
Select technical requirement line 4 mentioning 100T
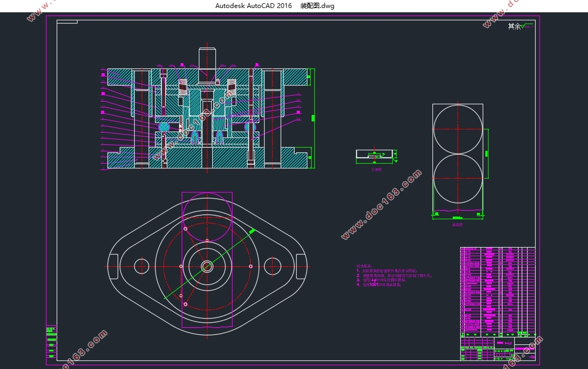pyautogui.click(x=379, y=285)
